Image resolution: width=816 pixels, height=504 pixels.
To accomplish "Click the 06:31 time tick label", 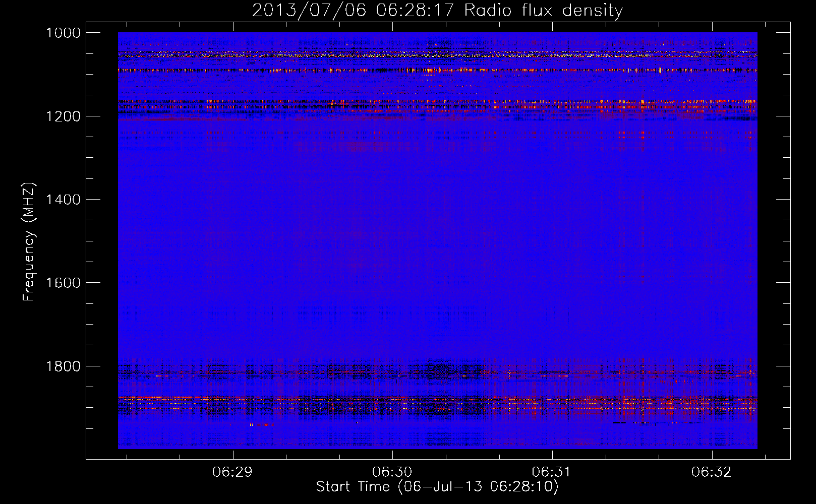I will pos(551,472).
